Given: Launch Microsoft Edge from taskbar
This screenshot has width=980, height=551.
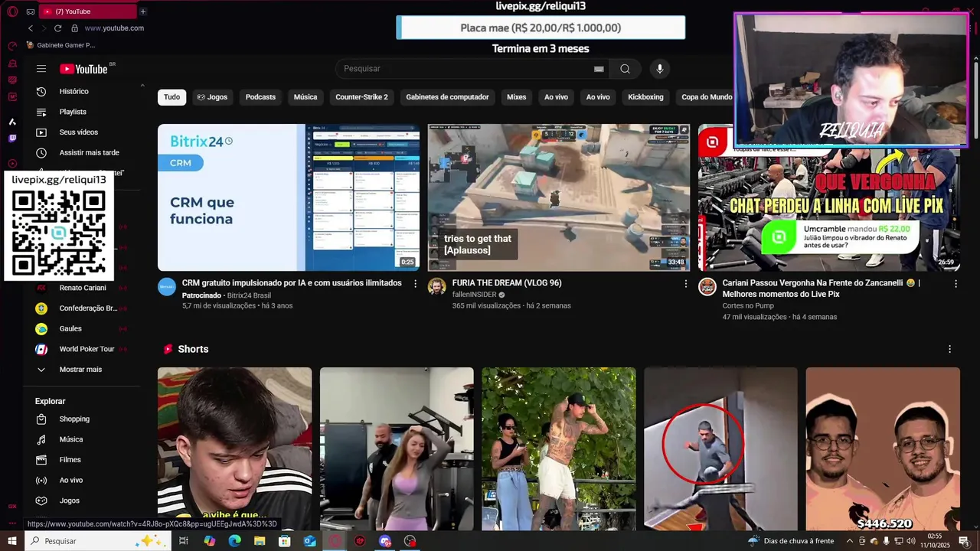Looking at the screenshot, I should tap(234, 541).
